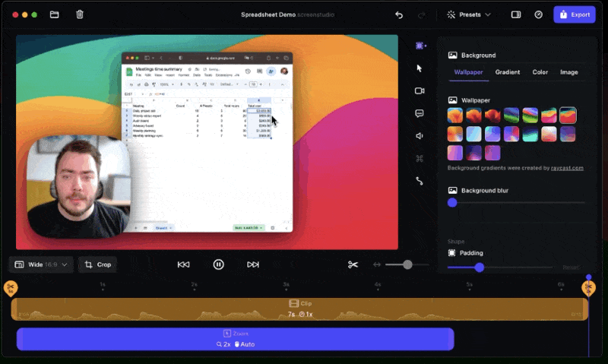Click the Padding slider handle
608x364 pixels.
[x=479, y=267]
